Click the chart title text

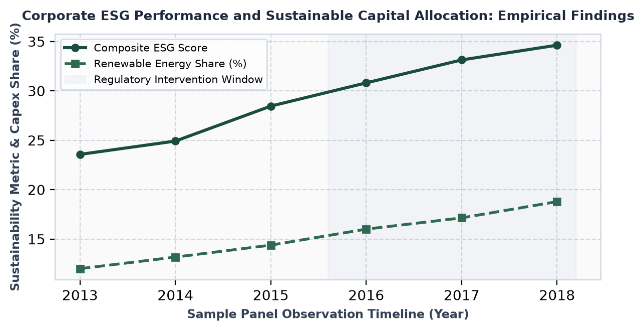(328, 16)
